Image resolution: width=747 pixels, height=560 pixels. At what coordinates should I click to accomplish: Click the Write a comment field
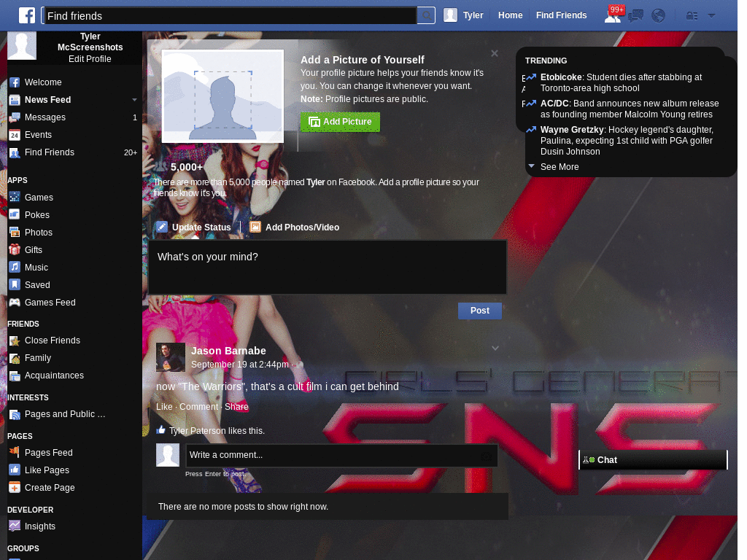(x=341, y=455)
